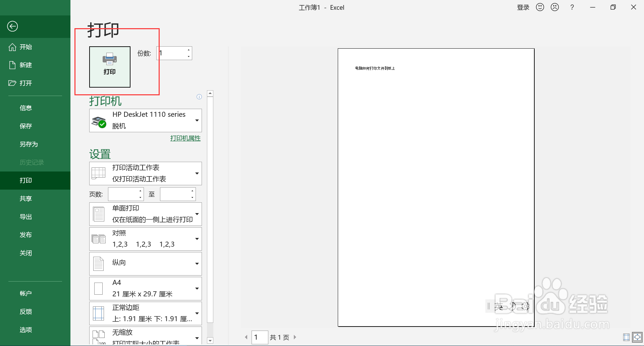Viewport: 644px width, 346px height.
Task: Click the large 打印 print button
Action: [x=110, y=67]
